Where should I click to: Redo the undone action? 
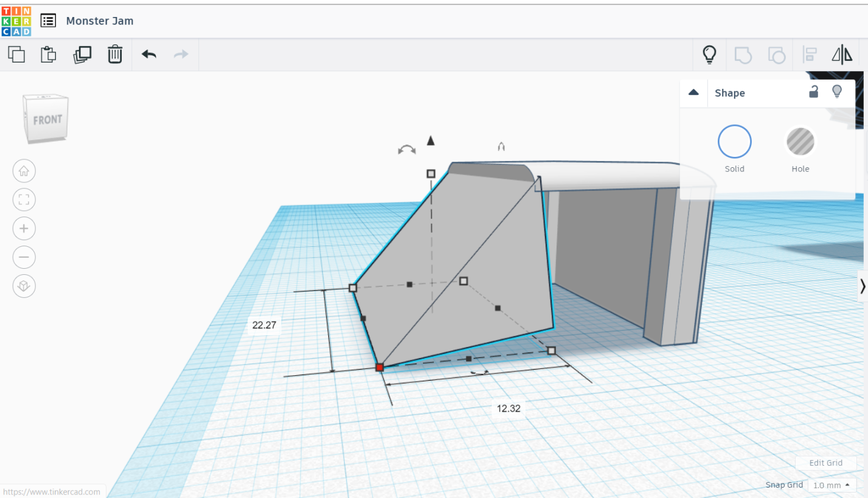(181, 55)
